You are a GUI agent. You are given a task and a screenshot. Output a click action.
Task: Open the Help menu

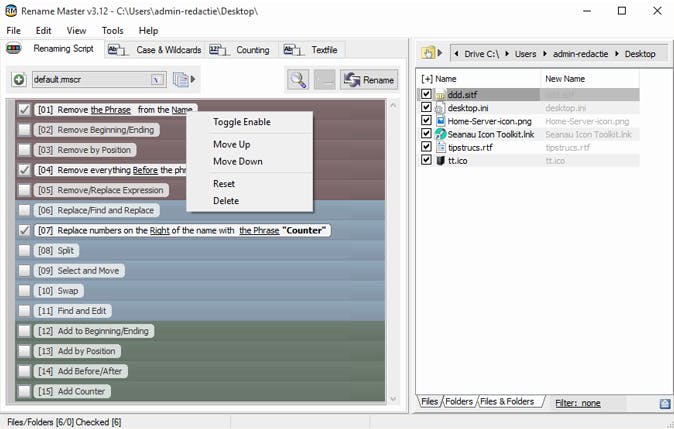click(148, 31)
